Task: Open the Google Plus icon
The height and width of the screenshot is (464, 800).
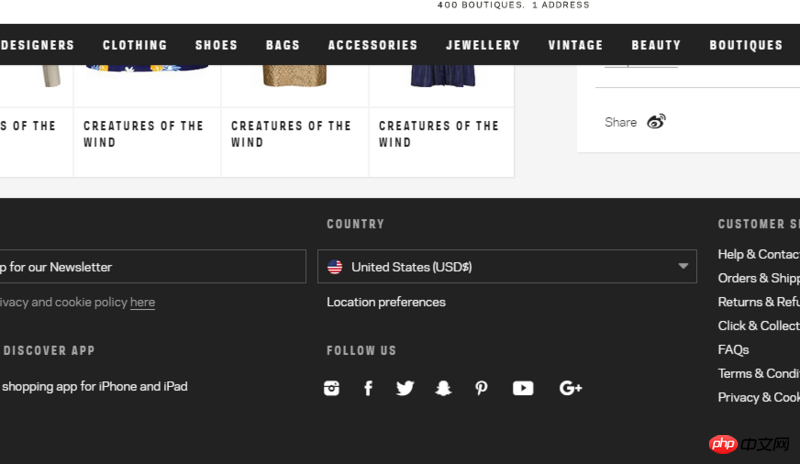Action: (571, 388)
